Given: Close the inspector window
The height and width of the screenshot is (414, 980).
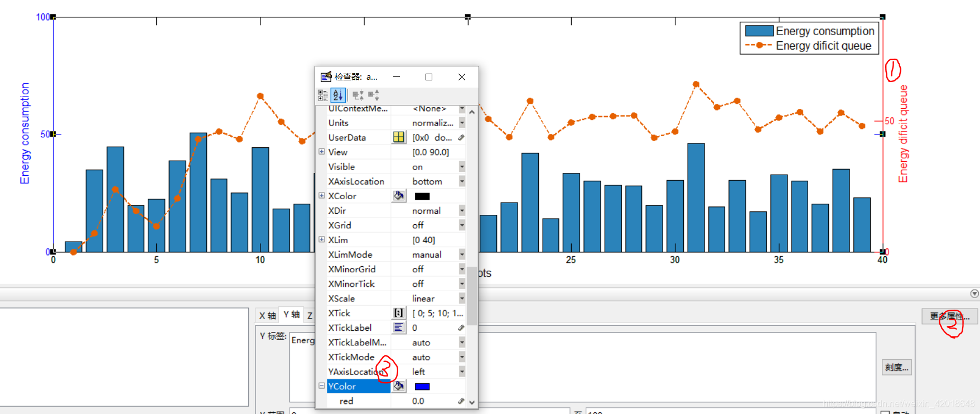Looking at the screenshot, I should [462, 77].
